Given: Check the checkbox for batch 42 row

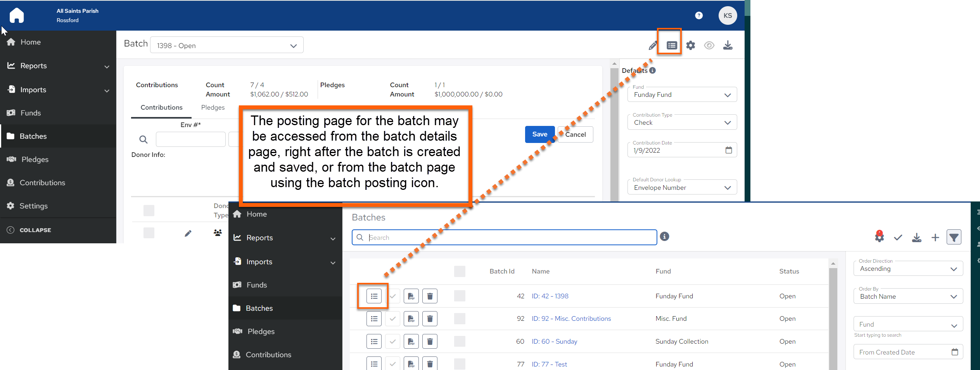Looking at the screenshot, I should click(x=460, y=296).
